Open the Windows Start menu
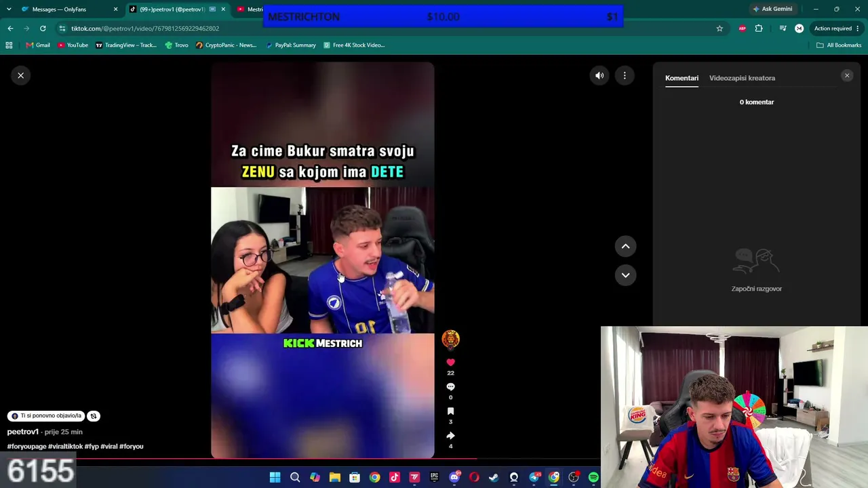The height and width of the screenshot is (488, 868). [x=275, y=477]
